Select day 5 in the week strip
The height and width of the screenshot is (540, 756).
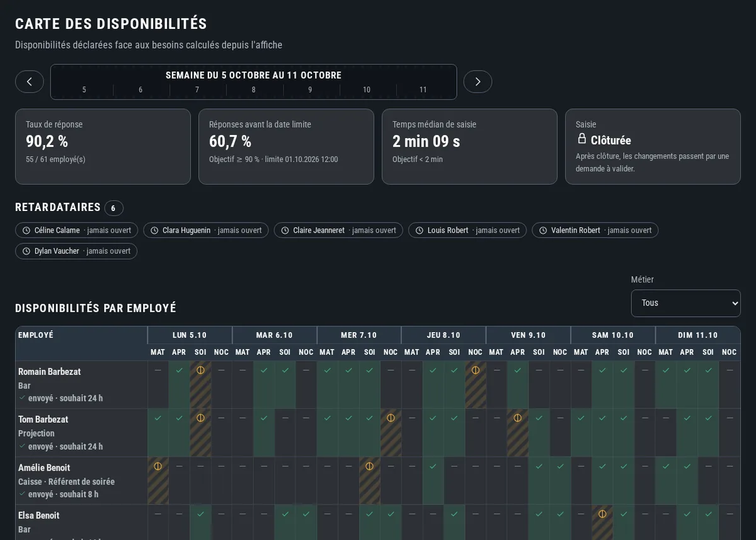(84, 90)
